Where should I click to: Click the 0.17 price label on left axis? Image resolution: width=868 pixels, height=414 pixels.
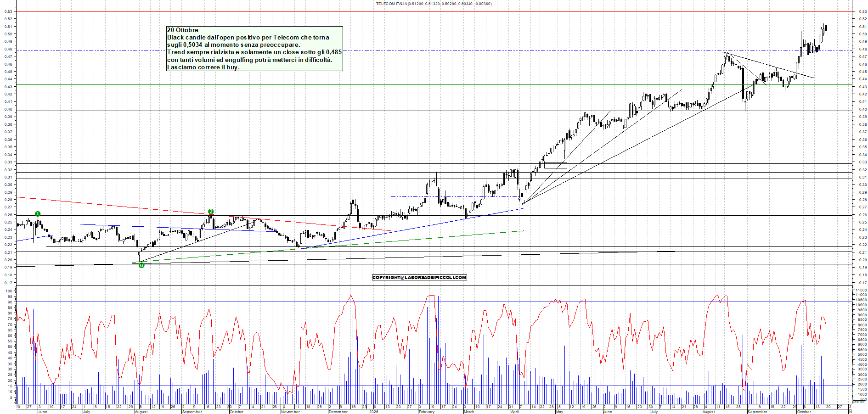click(x=8, y=283)
